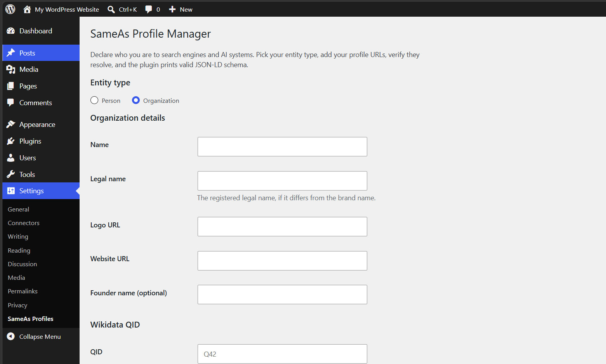Click the WordPress logo icon
Screen dimensions: 606x364
click(x=10, y=9)
